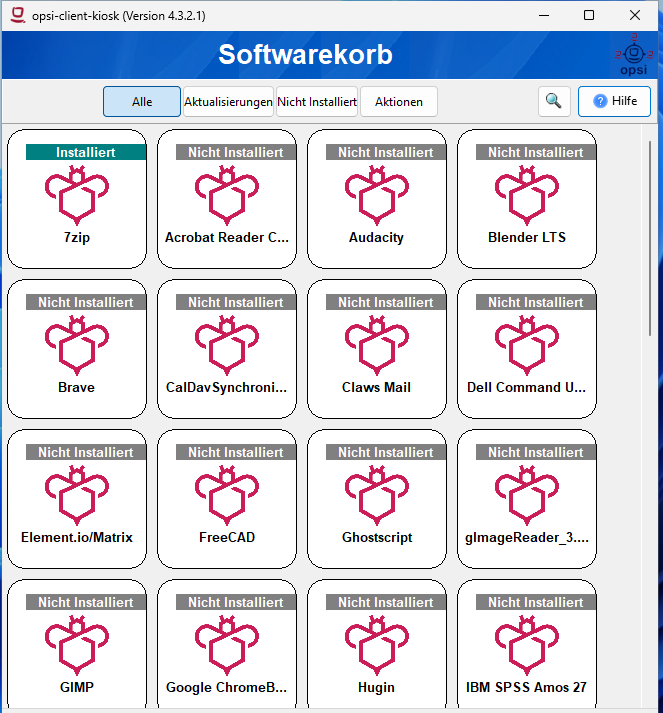Click the 'GIMP' name label

76,688
